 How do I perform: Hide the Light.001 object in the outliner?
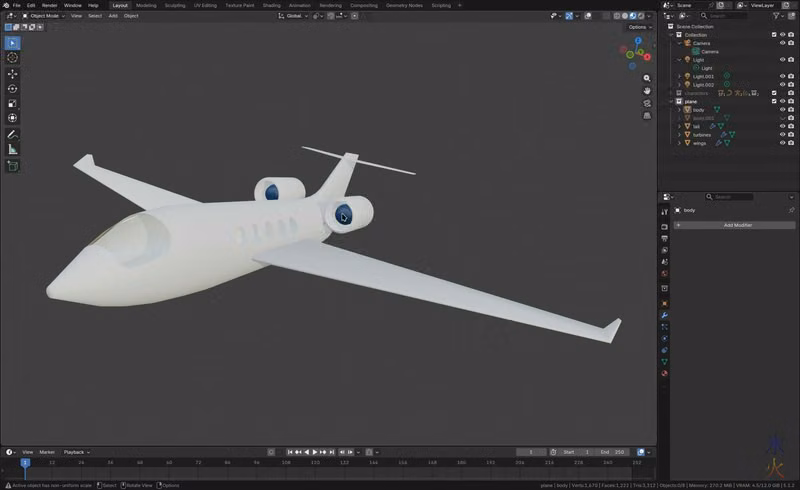pos(782,76)
